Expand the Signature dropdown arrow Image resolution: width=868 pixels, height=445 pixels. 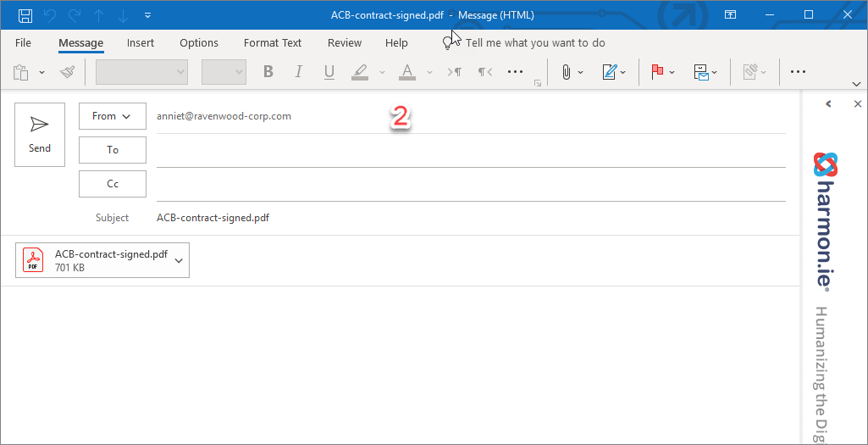(623, 72)
